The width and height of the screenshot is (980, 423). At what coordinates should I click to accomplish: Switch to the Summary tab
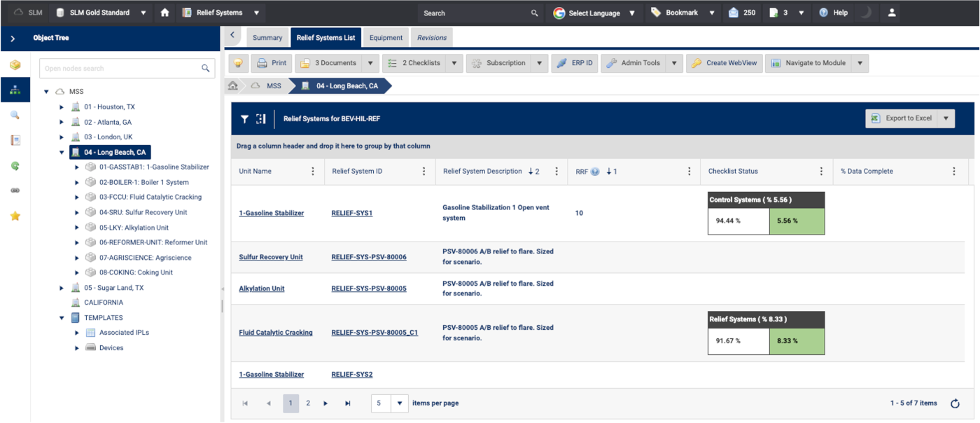pos(267,38)
